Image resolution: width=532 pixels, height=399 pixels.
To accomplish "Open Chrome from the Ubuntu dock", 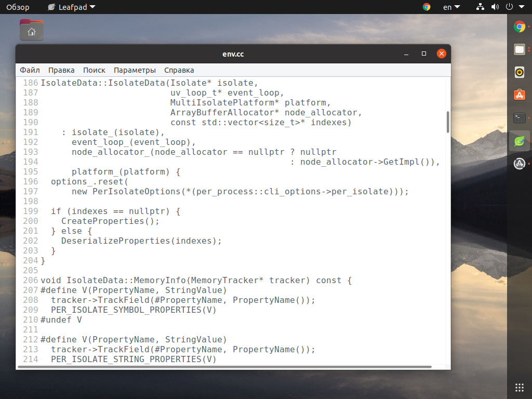I will [519, 26].
